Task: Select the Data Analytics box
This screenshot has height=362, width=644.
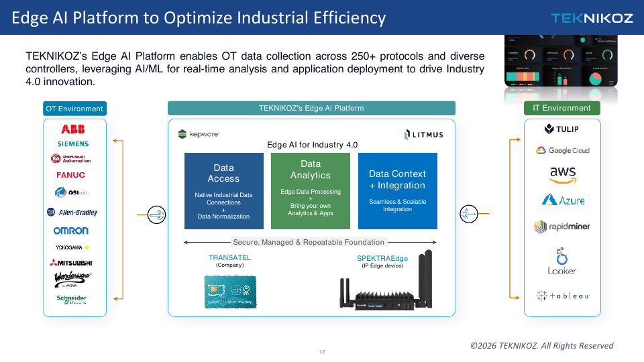Action: pyautogui.click(x=311, y=191)
